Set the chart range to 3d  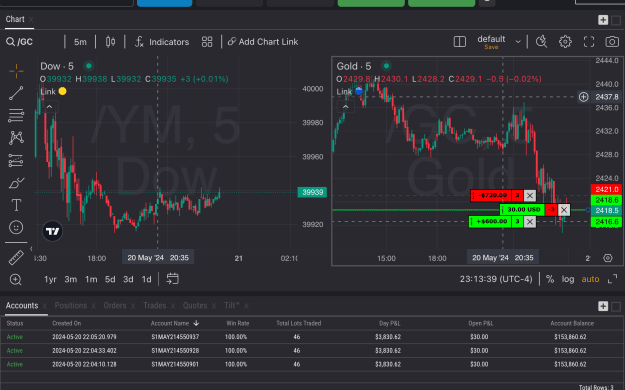point(128,279)
